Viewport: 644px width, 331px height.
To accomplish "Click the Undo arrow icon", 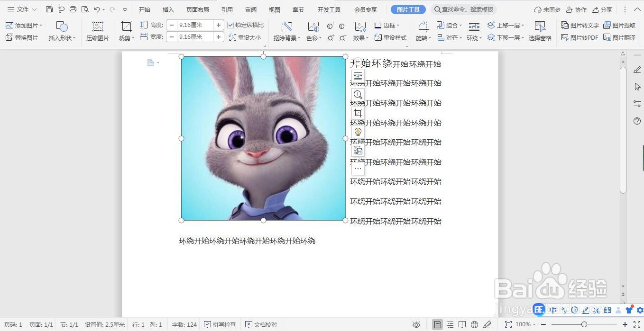I will click(97, 9).
